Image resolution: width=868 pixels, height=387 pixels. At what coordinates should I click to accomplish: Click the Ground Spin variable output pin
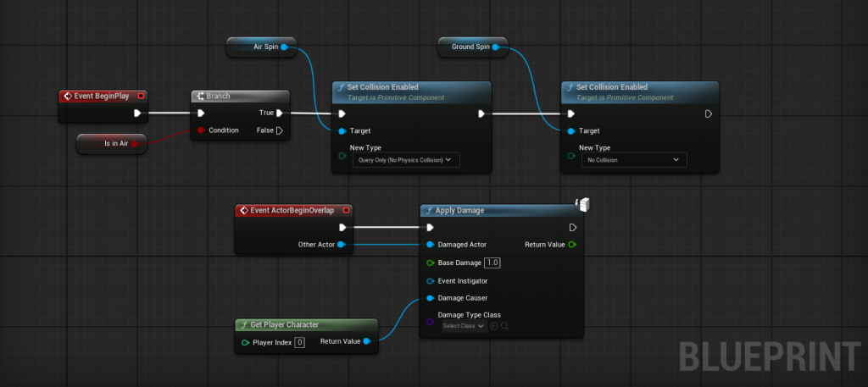pos(498,47)
